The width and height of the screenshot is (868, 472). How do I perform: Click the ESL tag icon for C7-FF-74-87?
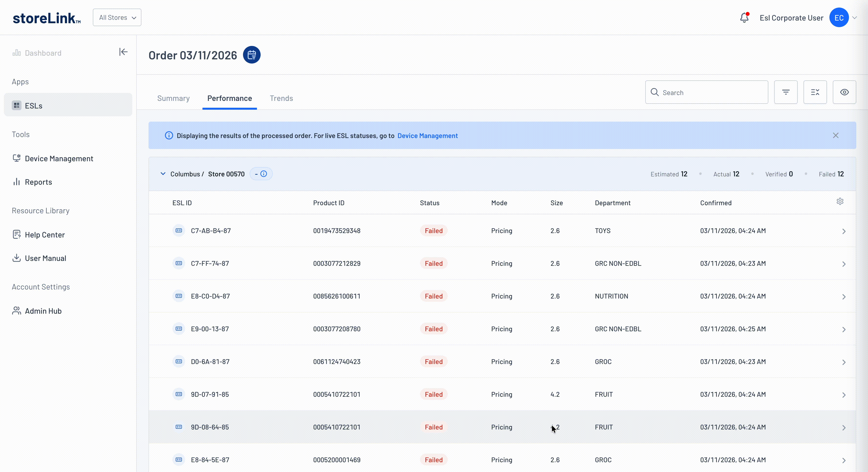point(179,263)
